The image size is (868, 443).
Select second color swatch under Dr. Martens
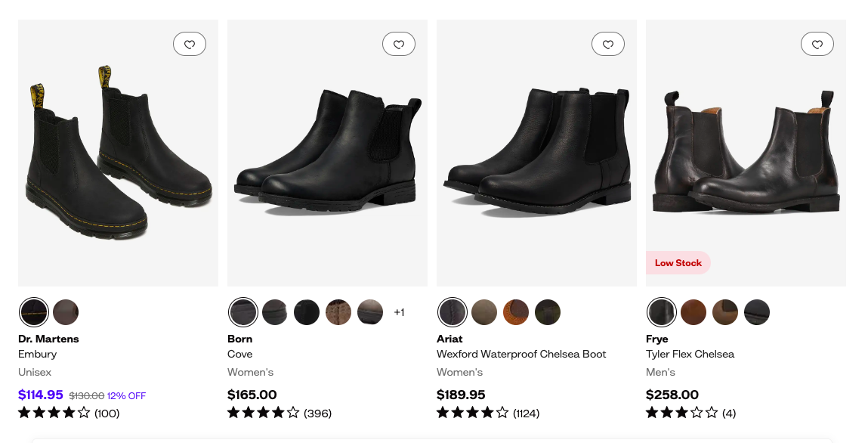point(66,312)
